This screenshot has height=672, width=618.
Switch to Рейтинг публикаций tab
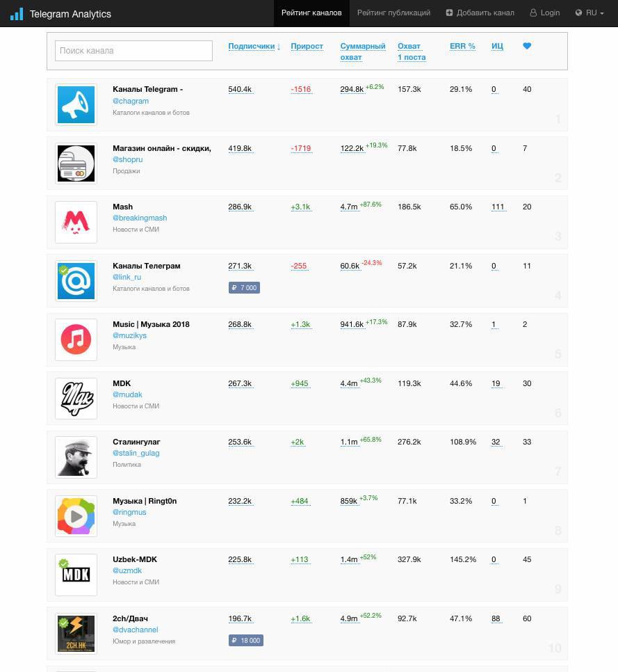(x=393, y=13)
